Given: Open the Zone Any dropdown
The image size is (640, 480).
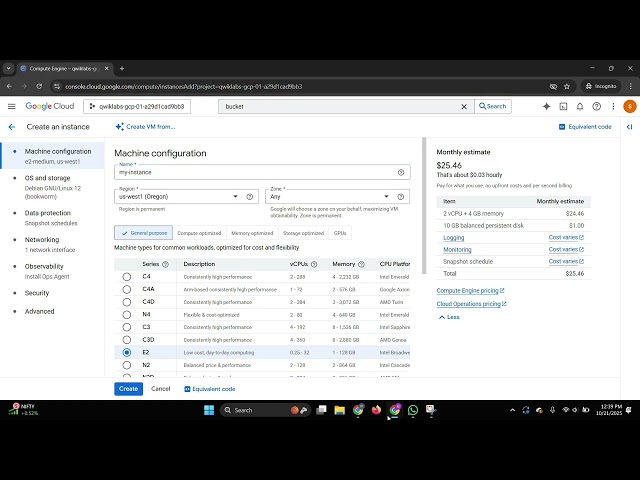Looking at the screenshot, I should [x=337, y=197].
